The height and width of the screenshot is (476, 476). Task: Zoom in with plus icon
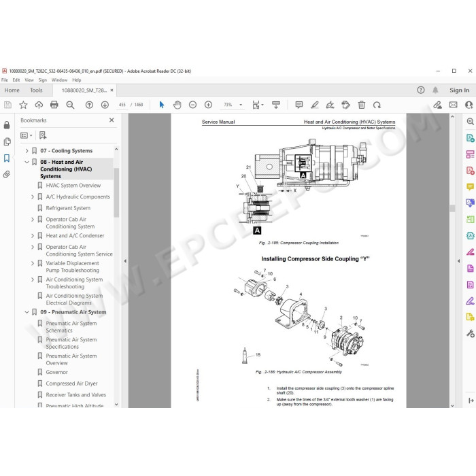208,105
